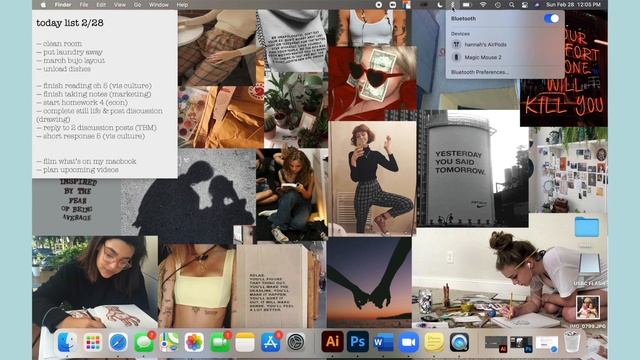Click the 'today list 2/28' sticky title
640x360 pixels.
click(70, 23)
